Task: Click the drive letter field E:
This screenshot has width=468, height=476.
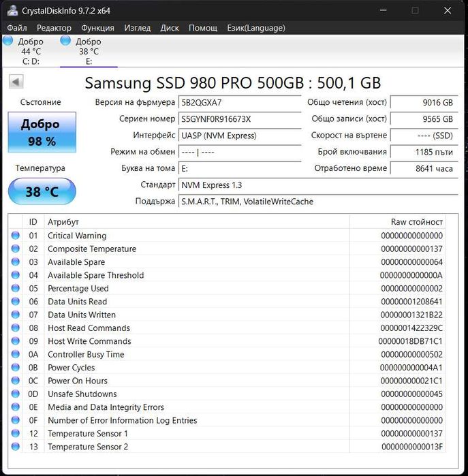Action: coord(240,168)
